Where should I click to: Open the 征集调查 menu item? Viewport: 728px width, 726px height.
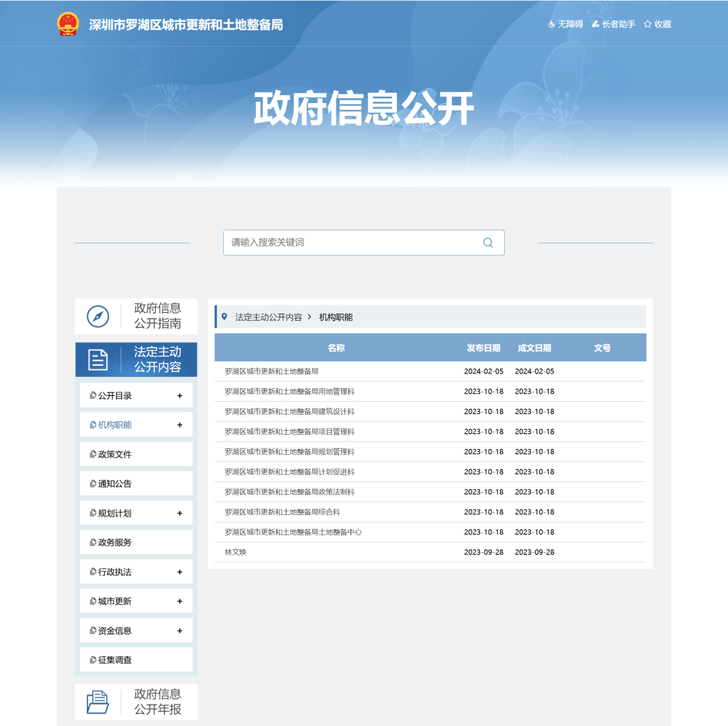(x=136, y=660)
